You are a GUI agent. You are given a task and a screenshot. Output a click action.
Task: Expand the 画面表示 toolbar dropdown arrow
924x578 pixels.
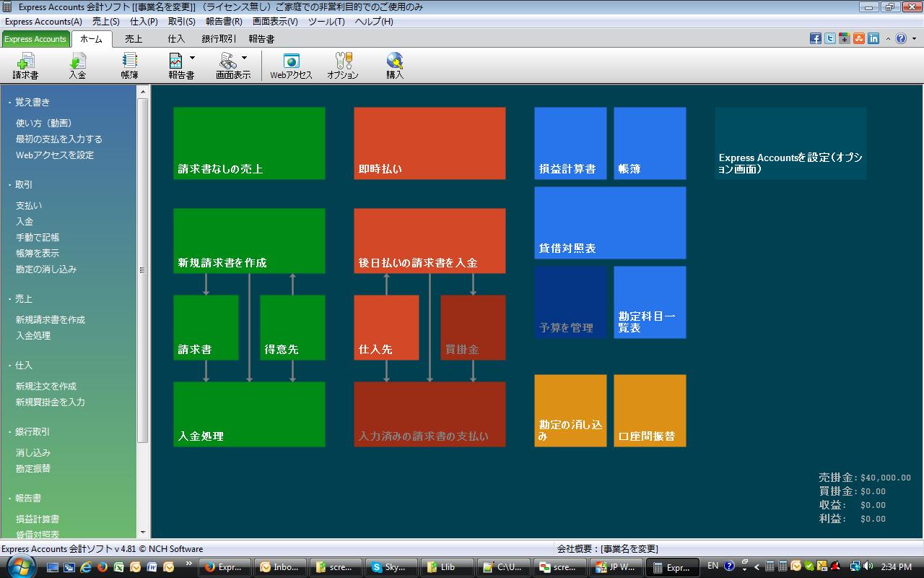coord(244,58)
